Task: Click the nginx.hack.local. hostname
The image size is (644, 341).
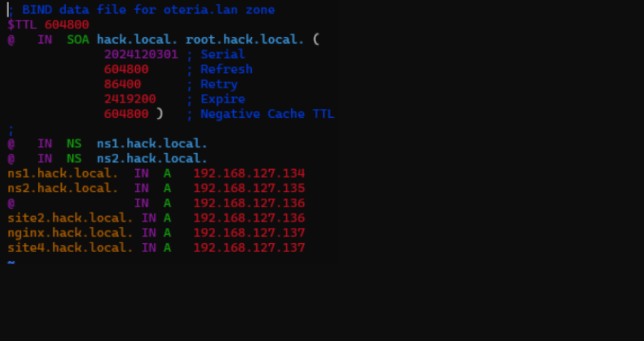Action: click(x=70, y=233)
